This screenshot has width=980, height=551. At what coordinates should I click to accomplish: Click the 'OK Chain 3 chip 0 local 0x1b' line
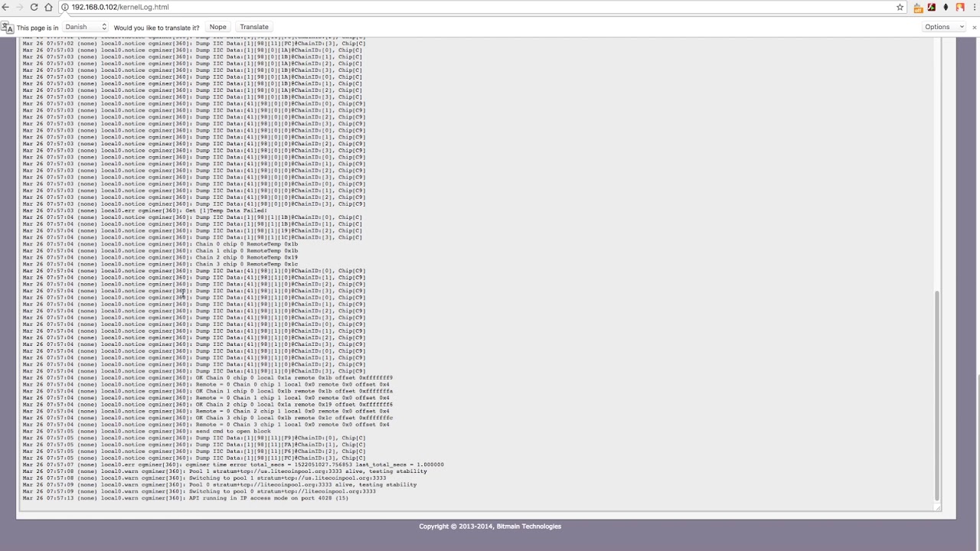[207, 418]
